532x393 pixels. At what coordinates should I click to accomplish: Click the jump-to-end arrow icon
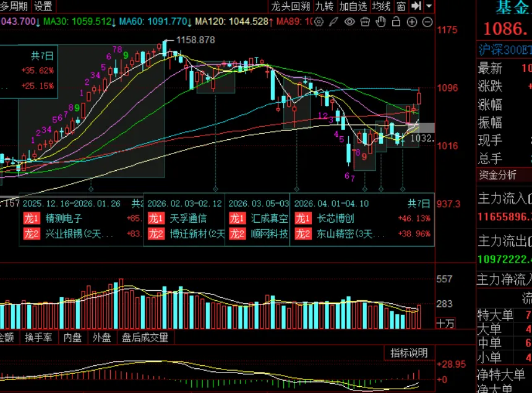416,6
